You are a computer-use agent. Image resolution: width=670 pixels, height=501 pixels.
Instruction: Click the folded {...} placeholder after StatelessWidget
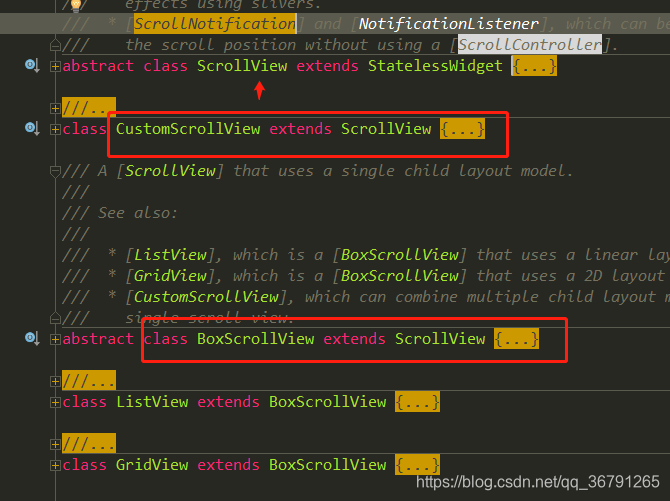pos(534,66)
